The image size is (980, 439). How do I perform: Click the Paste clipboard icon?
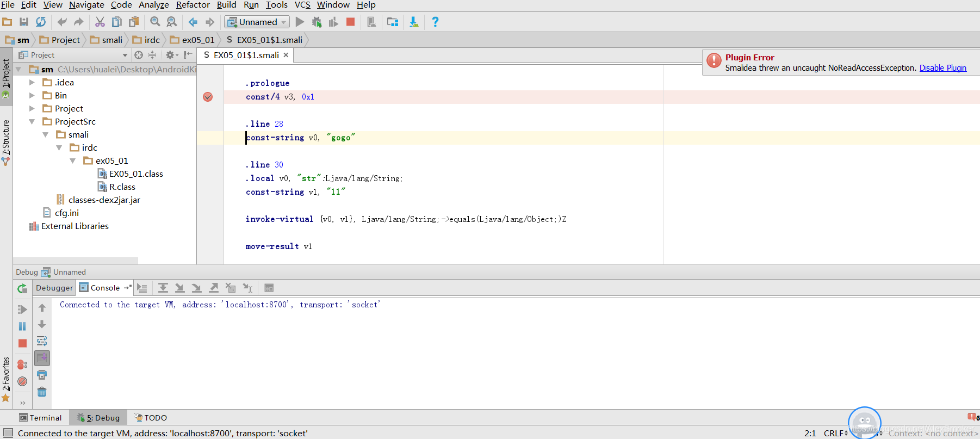tap(134, 22)
